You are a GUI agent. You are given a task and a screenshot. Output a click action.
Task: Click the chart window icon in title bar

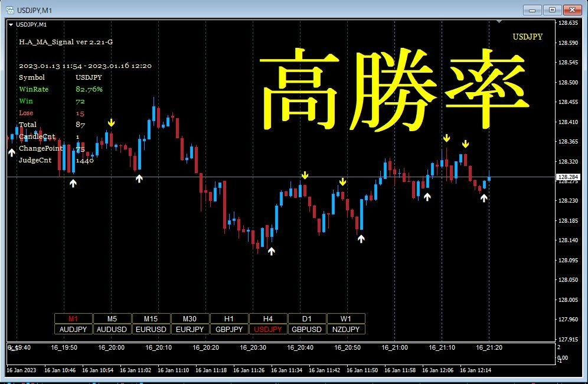click(x=9, y=10)
